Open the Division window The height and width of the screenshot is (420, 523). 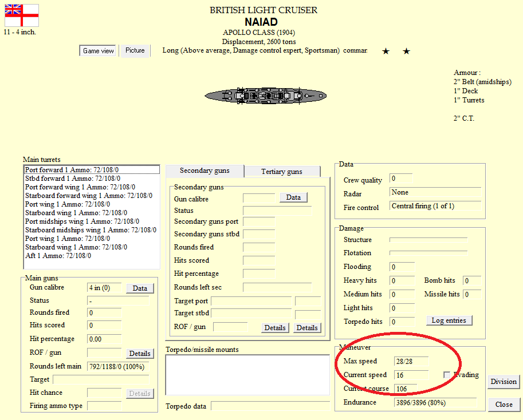504,381
